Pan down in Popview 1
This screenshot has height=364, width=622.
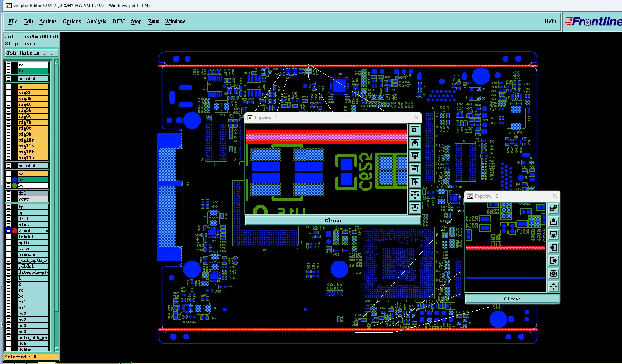[415, 156]
